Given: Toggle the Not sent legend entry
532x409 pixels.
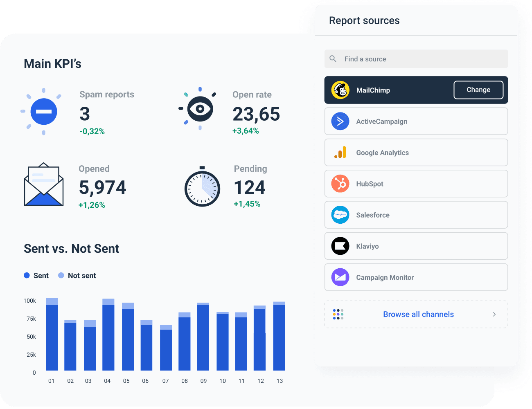Looking at the screenshot, I should [77, 275].
